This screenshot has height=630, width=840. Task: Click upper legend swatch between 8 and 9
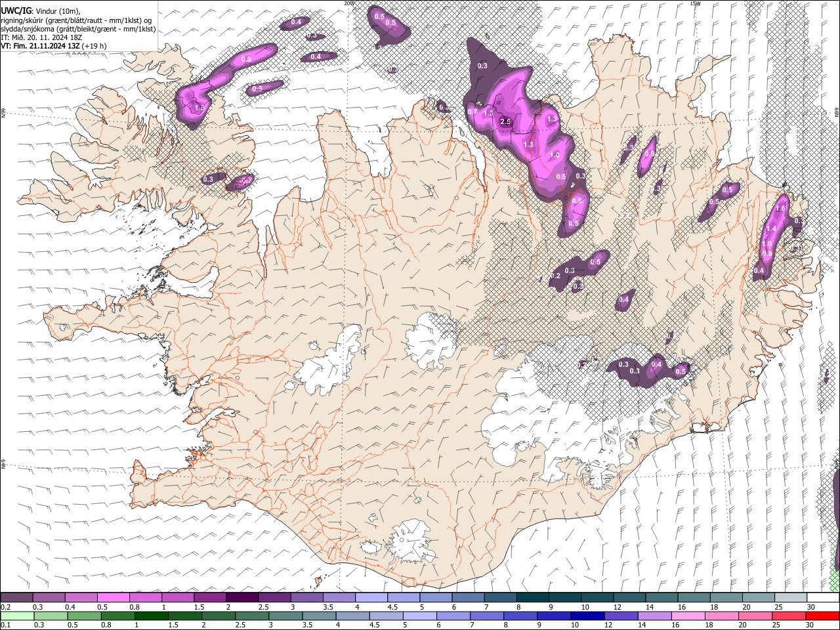tap(533, 598)
